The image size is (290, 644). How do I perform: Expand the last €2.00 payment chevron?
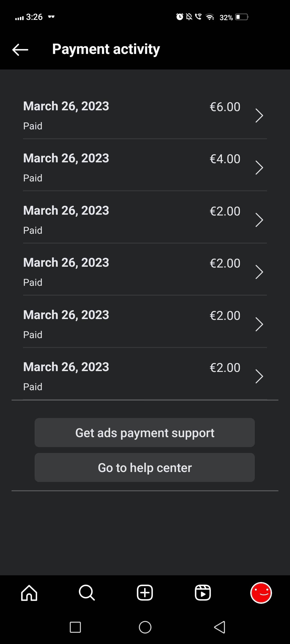point(259,376)
